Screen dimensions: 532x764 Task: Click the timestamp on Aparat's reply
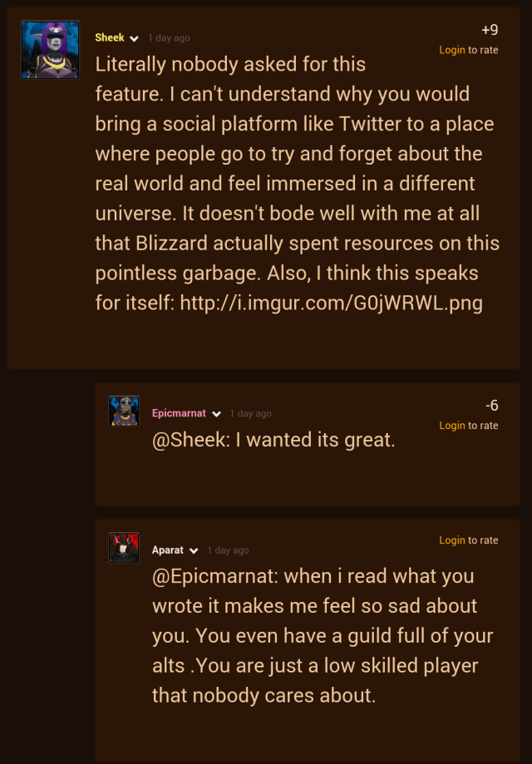228,551
